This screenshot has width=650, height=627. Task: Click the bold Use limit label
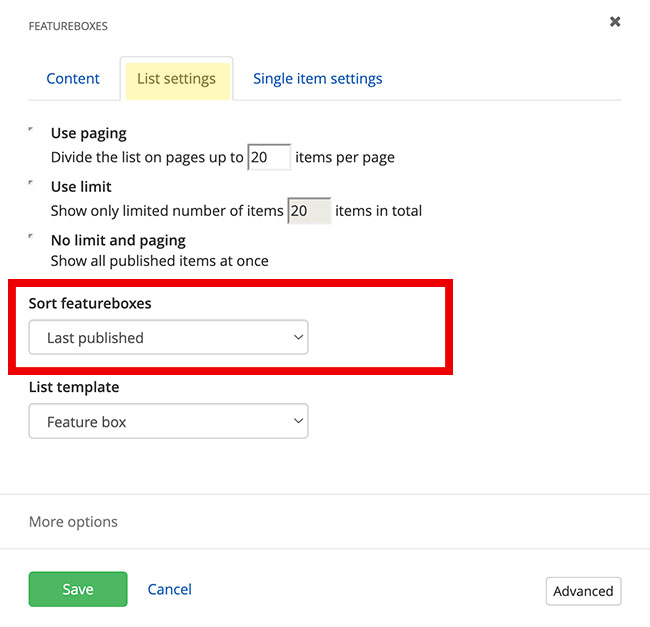(81, 187)
